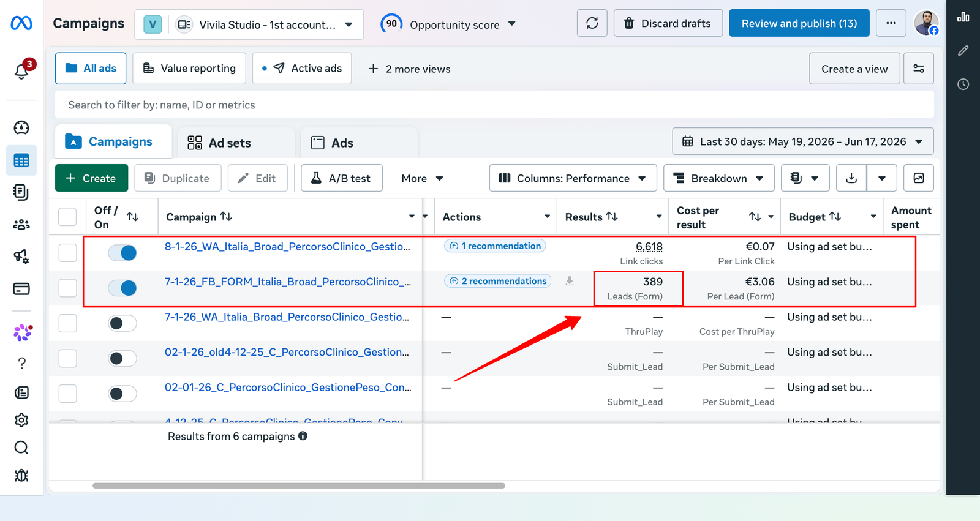Viewport: 980px width, 521px height.
Task: Open the charts panel icon on right rail
Action: coord(963,17)
